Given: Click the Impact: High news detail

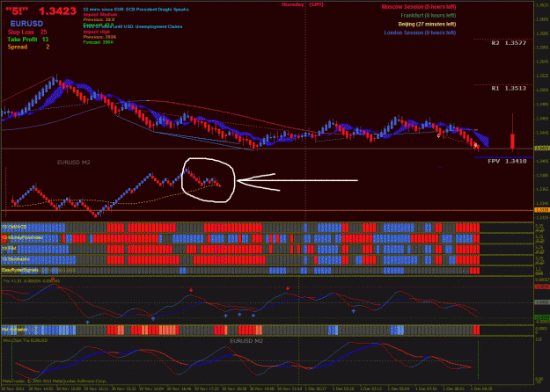Looking at the screenshot, I should tap(97, 32).
